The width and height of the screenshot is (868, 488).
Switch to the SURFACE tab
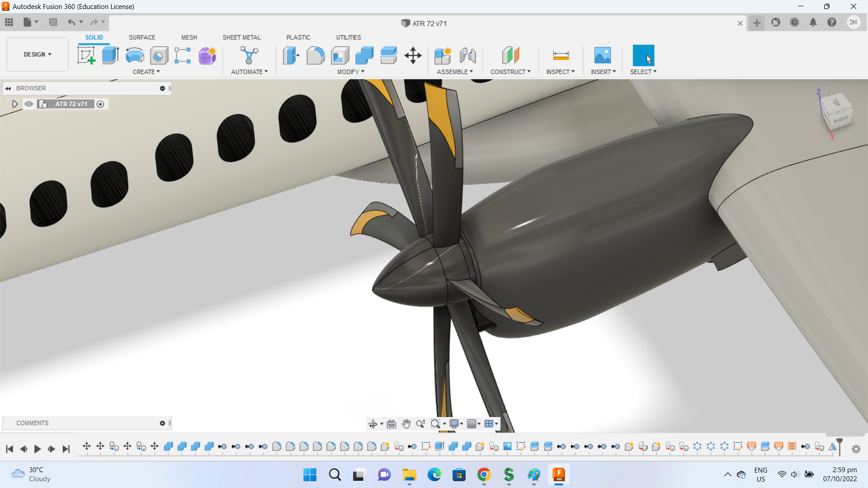click(142, 38)
